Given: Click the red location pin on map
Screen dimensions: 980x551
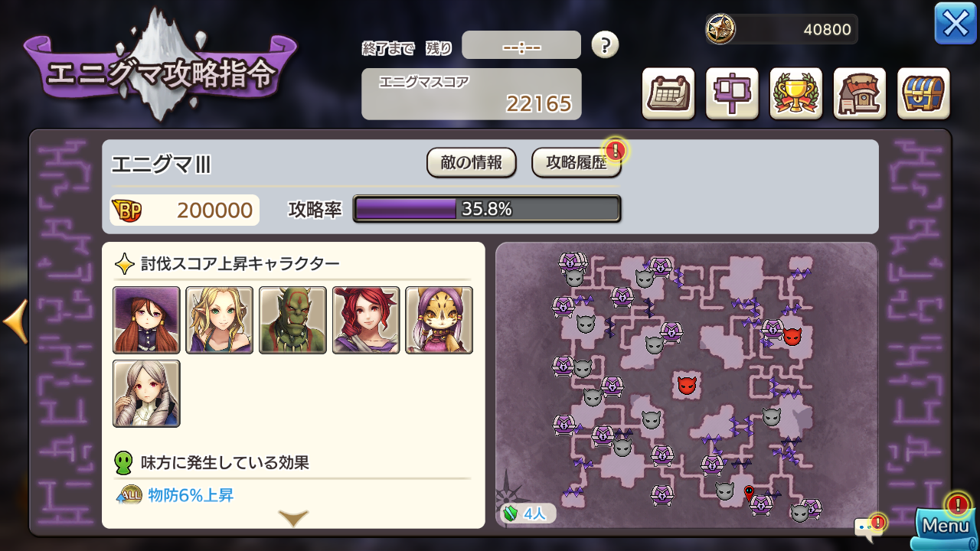Looking at the screenshot, I should coord(749,493).
